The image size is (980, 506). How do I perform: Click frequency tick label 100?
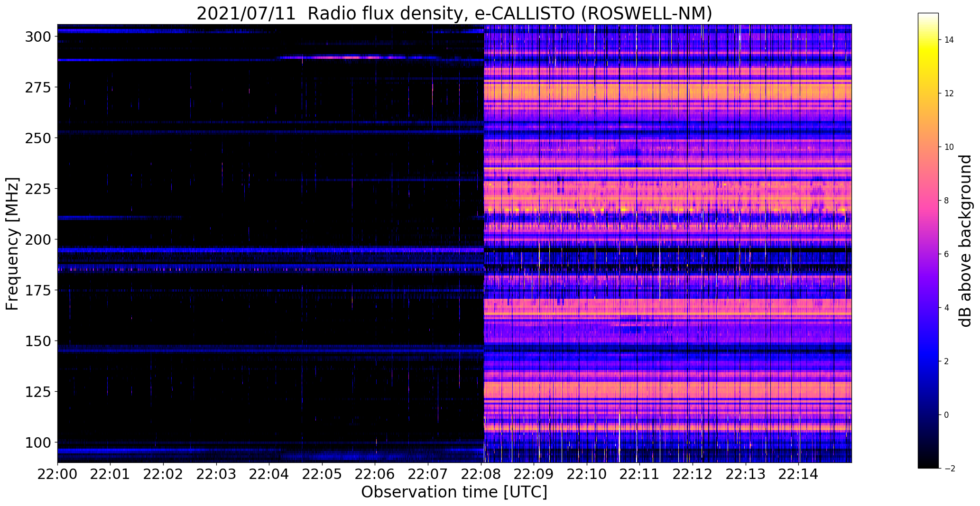click(37, 442)
